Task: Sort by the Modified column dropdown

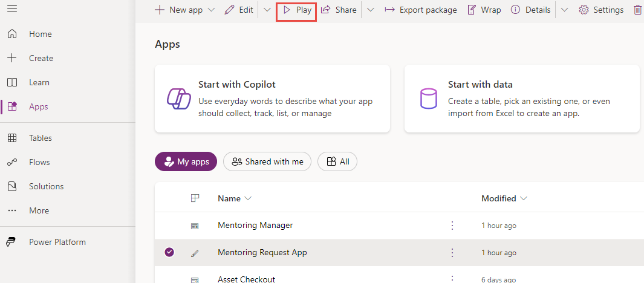Action: pyautogui.click(x=524, y=198)
